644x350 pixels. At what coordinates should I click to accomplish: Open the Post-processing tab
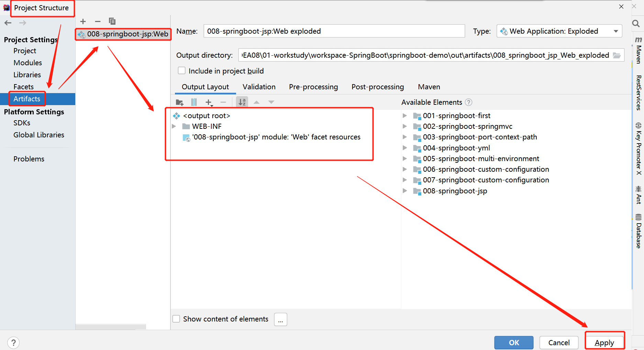coord(378,87)
